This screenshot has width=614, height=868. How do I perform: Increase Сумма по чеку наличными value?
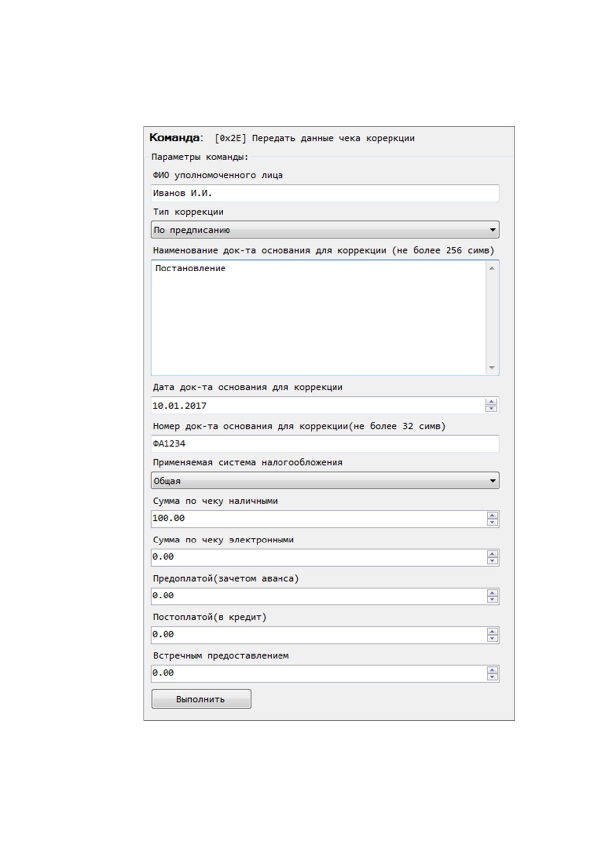[492, 515]
